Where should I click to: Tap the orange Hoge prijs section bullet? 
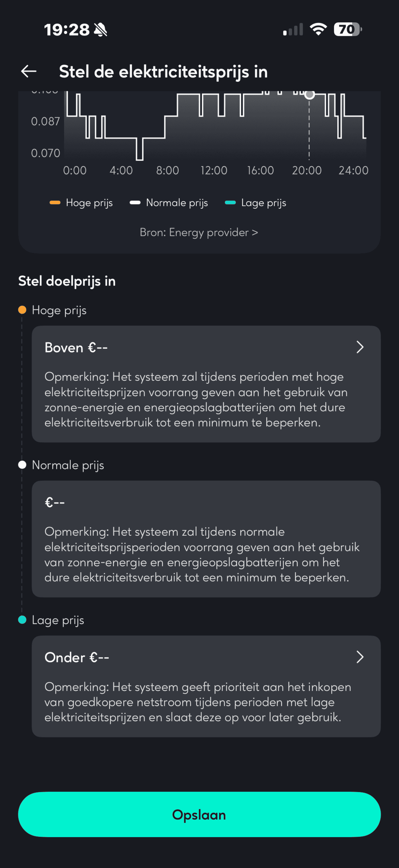[x=22, y=310]
